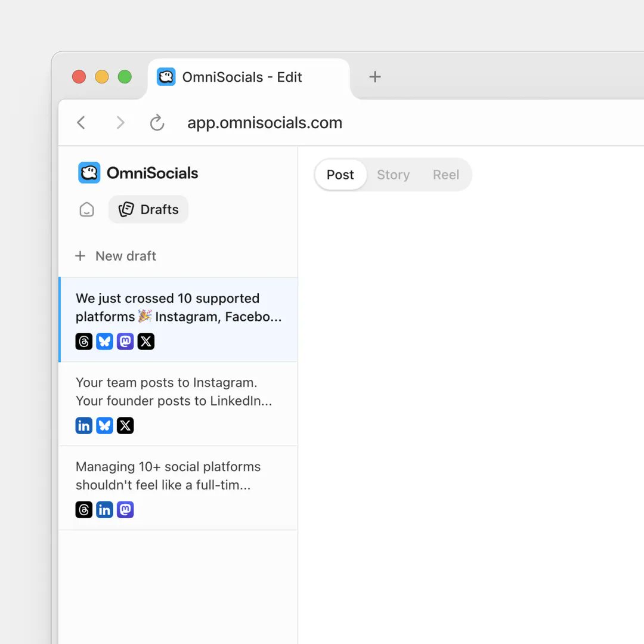Click Bluesky icon on '10 supported platforms' draft

(104, 341)
